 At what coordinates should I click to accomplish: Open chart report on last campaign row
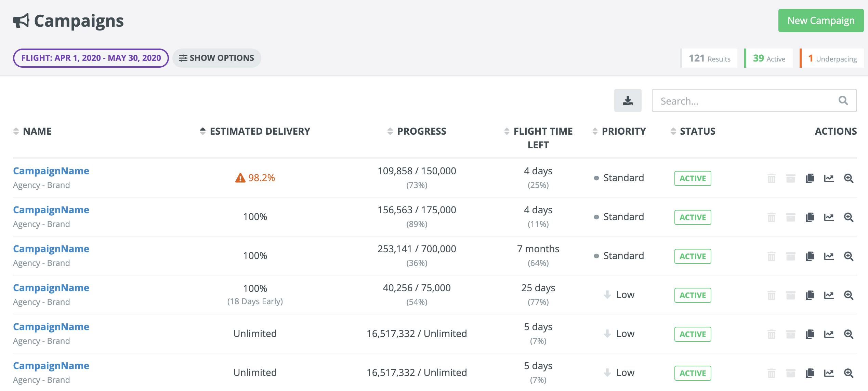[829, 373]
